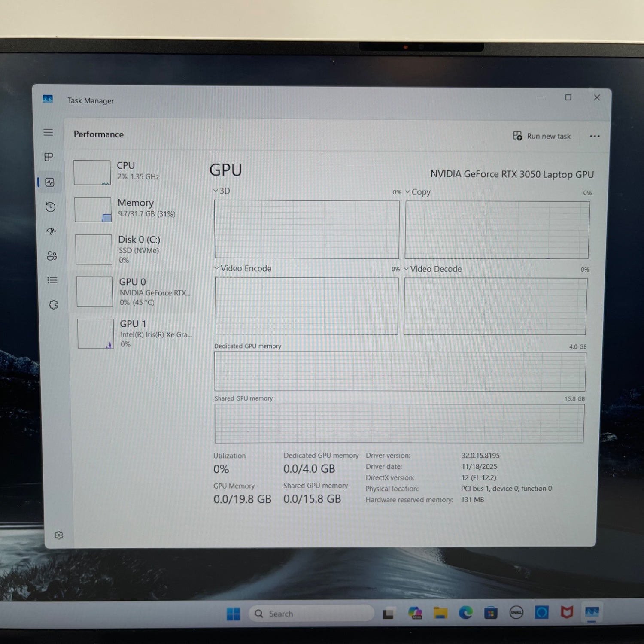Minimize the Task Manager window
Image resolution: width=644 pixels, height=644 pixels.
tap(540, 97)
